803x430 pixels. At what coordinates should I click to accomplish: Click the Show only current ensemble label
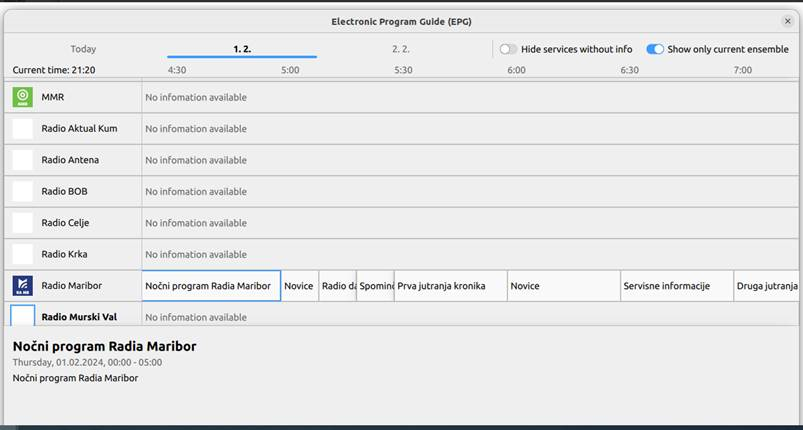728,49
